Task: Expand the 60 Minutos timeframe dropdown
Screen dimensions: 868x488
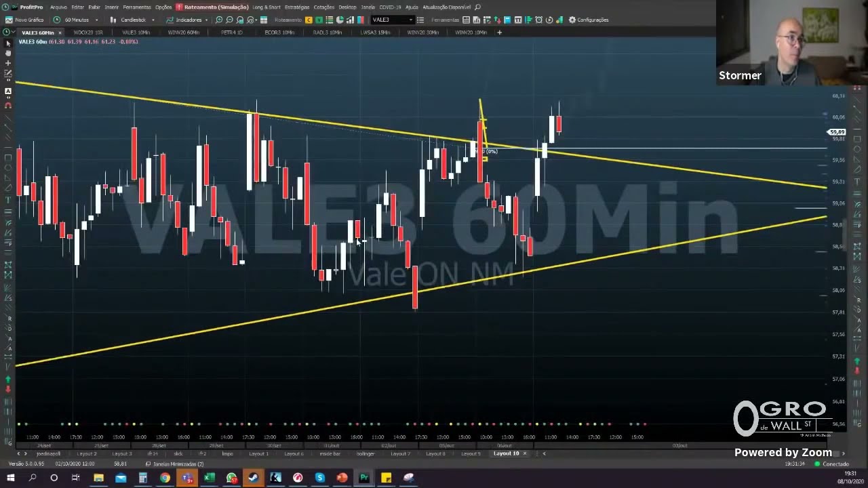Action: point(96,20)
